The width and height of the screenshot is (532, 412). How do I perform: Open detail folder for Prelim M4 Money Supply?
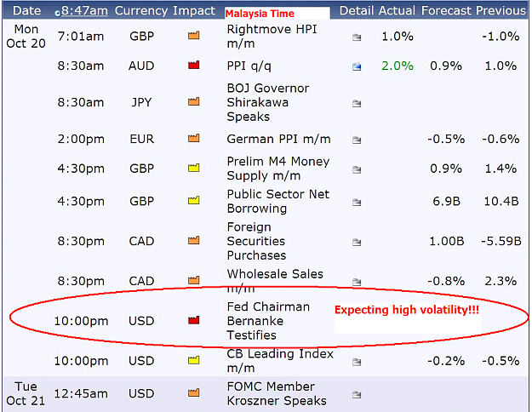357,169
